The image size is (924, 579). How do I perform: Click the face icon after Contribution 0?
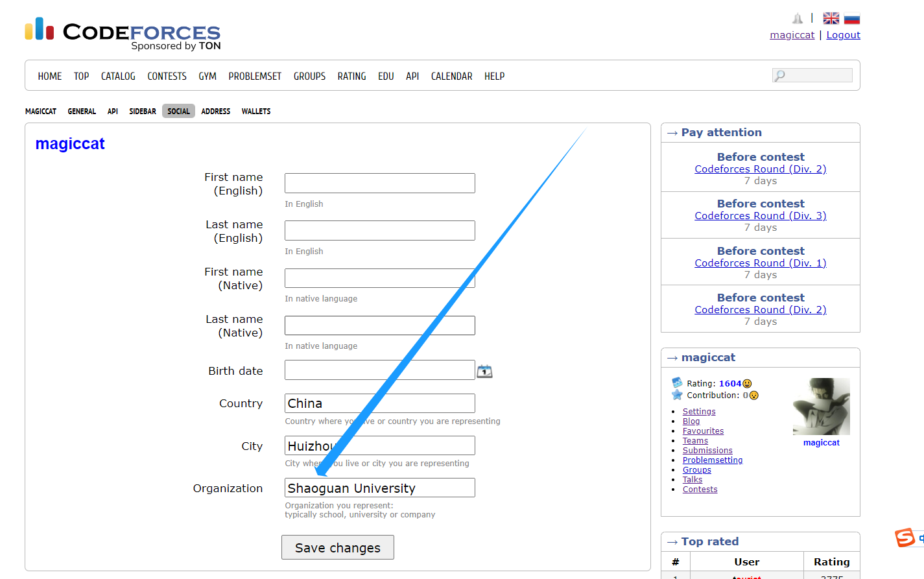753,396
